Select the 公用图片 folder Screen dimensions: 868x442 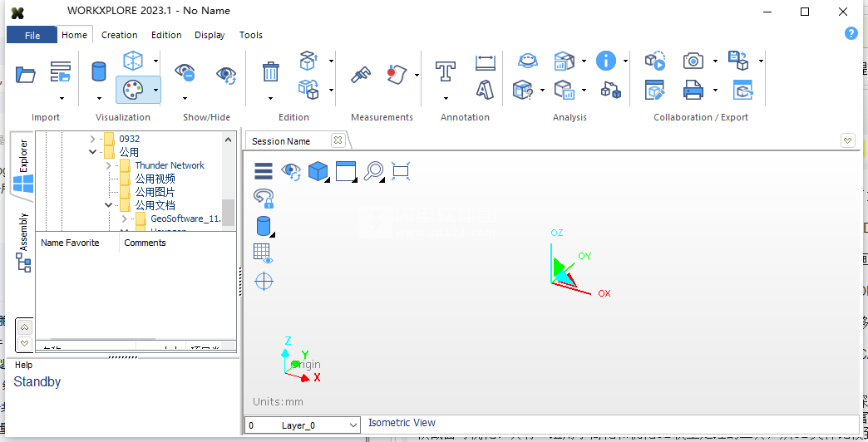(155, 192)
